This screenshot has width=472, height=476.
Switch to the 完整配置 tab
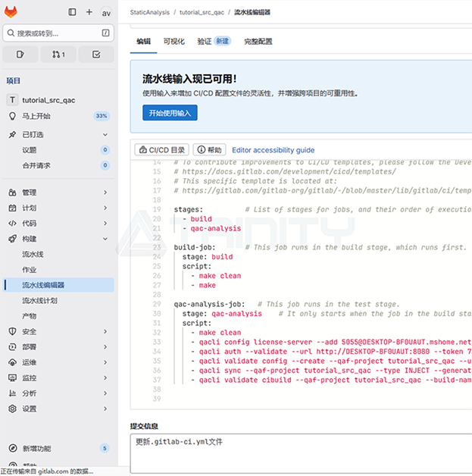click(258, 42)
